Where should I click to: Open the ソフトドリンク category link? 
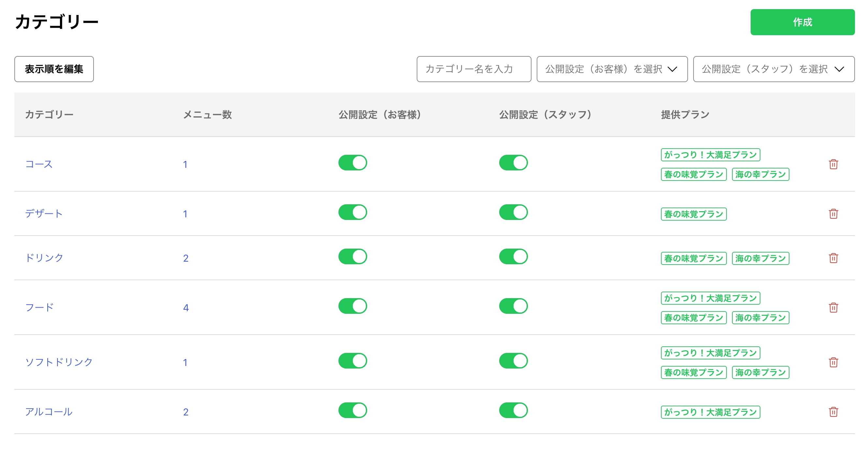(59, 362)
